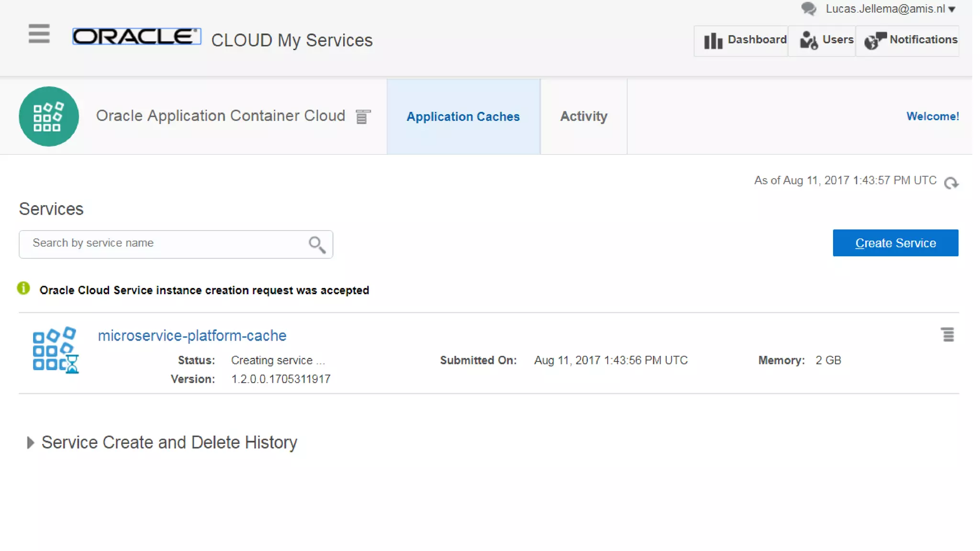Click the chat bubble contact icon
980x551 pixels.
click(808, 9)
